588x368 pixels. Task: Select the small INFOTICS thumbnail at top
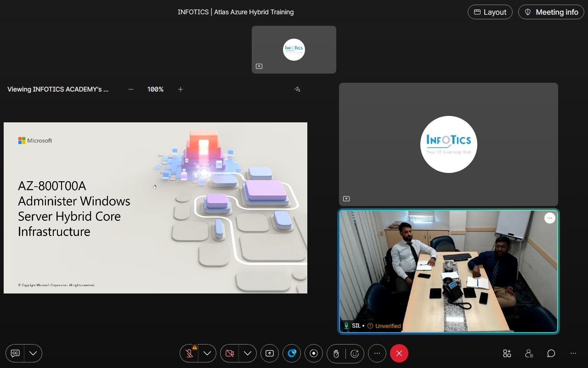point(294,50)
